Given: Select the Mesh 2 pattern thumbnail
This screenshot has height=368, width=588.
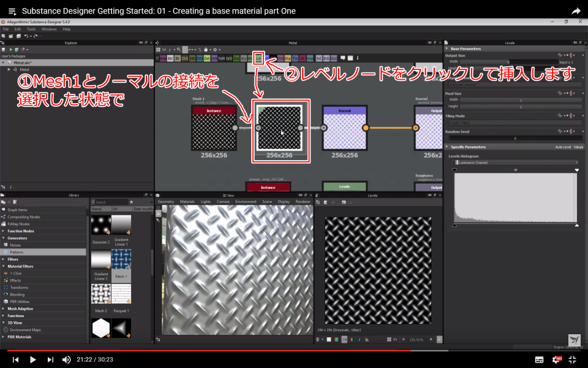Looking at the screenshot, I should 101,294.
